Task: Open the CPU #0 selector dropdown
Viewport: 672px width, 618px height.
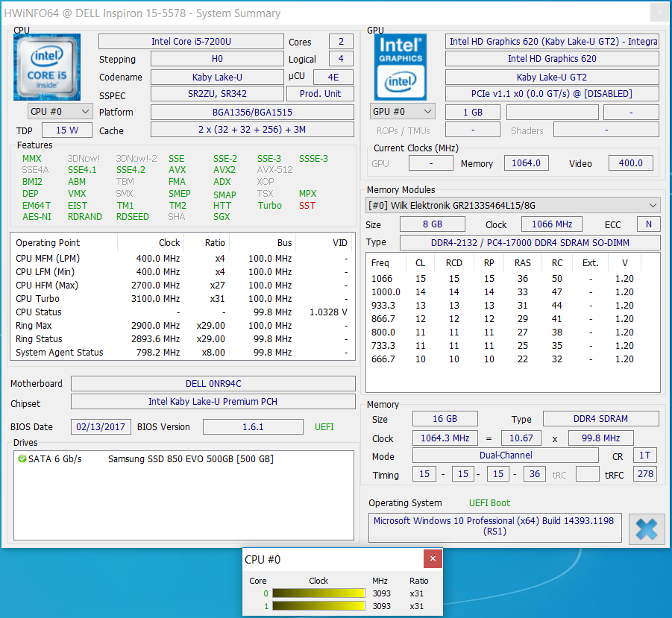Action: pos(60,111)
